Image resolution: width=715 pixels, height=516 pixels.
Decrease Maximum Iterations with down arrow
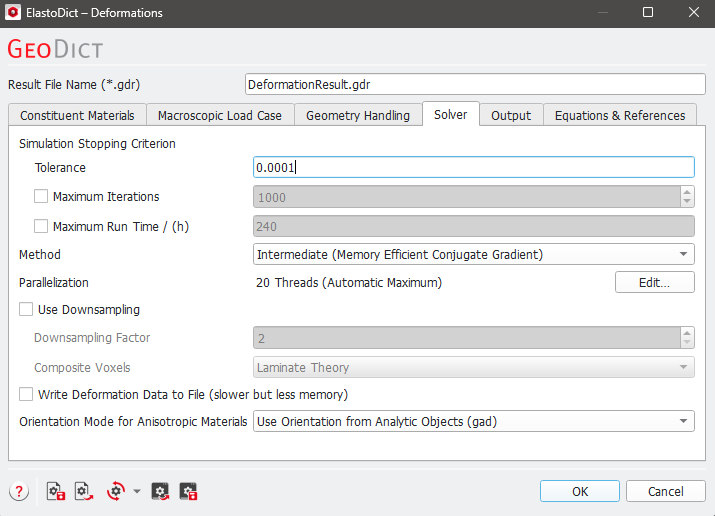point(687,202)
